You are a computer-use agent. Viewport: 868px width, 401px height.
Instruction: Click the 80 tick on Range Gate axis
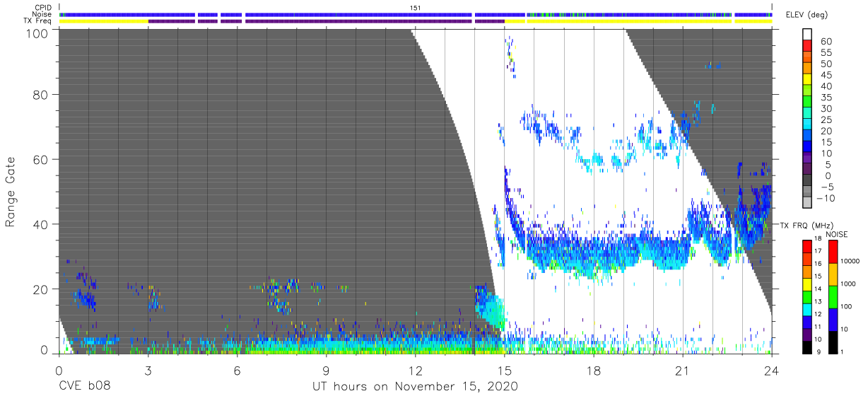click(x=41, y=94)
